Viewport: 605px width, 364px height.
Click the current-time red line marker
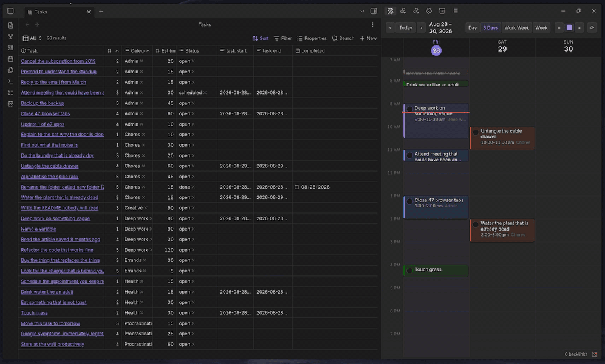coord(436,112)
